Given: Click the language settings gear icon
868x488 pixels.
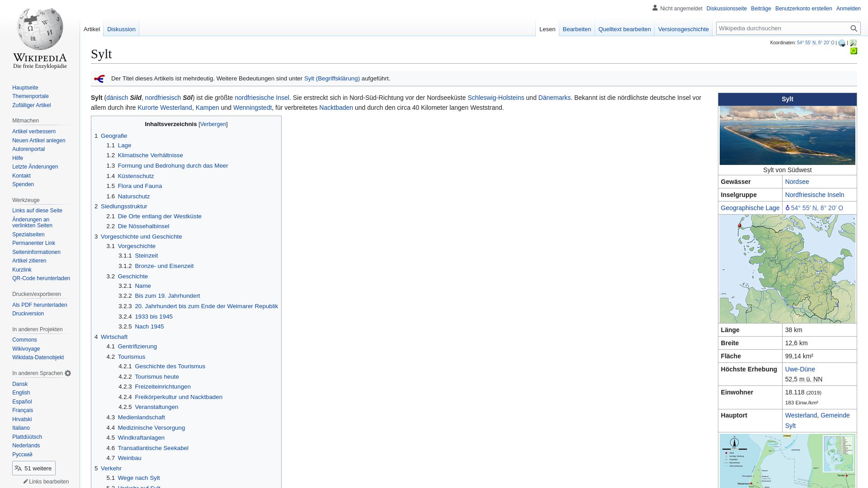Looking at the screenshot, I should 68,373.
